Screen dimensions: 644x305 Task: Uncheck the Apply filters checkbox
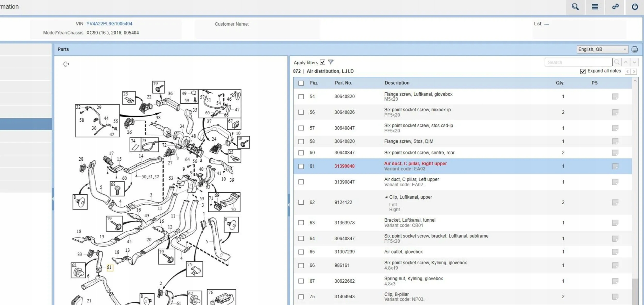click(x=323, y=62)
